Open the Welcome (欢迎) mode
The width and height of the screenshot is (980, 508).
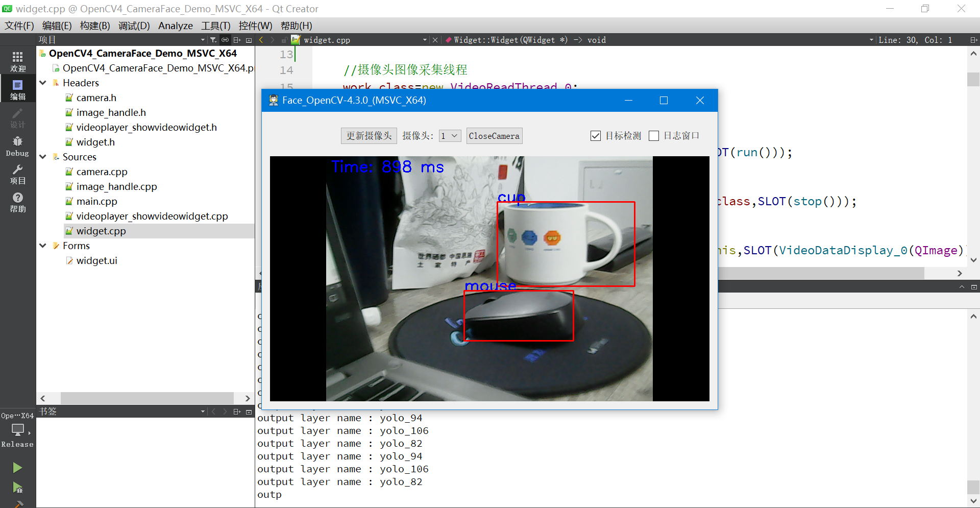tap(17, 61)
